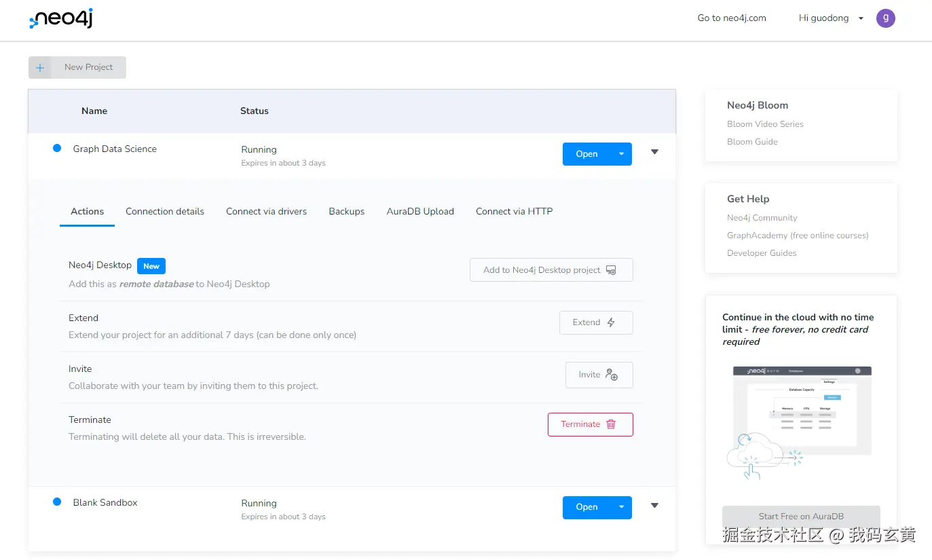The width and height of the screenshot is (932, 560).
Task: Open the Bloom Video Series link
Action: pos(765,124)
